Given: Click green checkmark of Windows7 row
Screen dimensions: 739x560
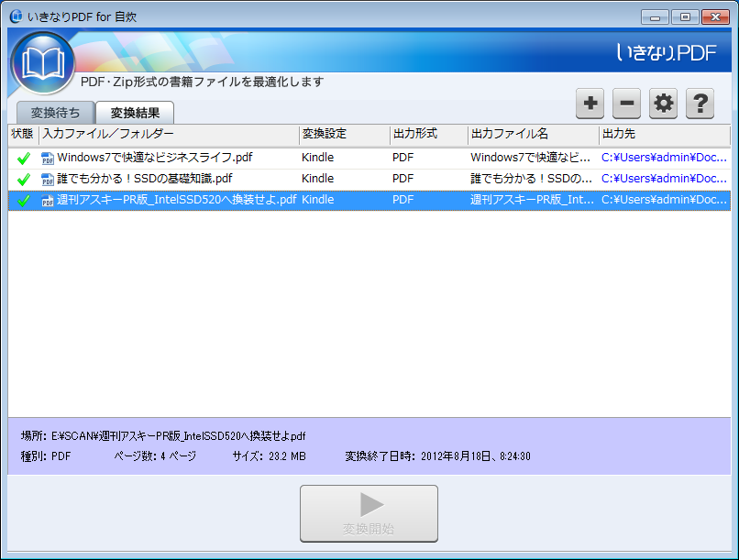Looking at the screenshot, I should click(x=24, y=159).
